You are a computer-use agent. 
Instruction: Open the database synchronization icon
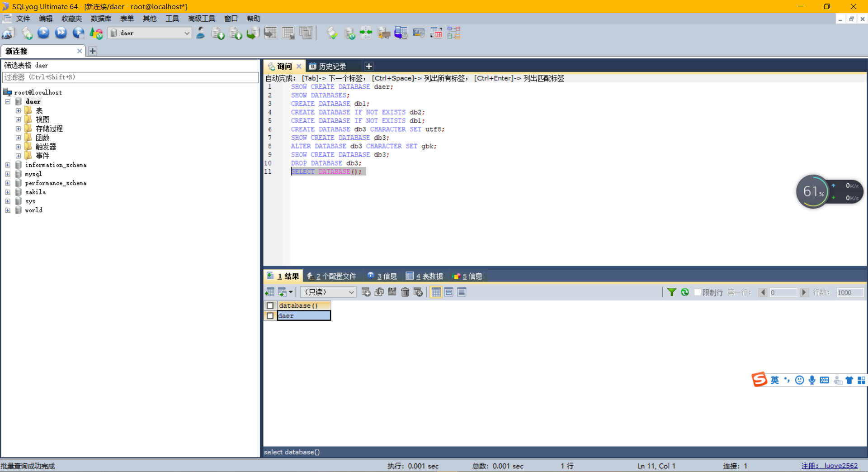click(349, 33)
